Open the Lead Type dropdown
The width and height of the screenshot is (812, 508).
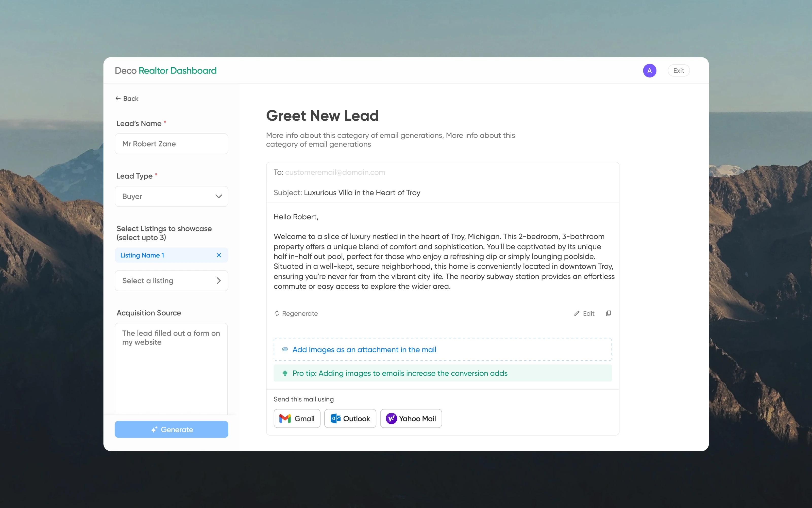pos(172,196)
